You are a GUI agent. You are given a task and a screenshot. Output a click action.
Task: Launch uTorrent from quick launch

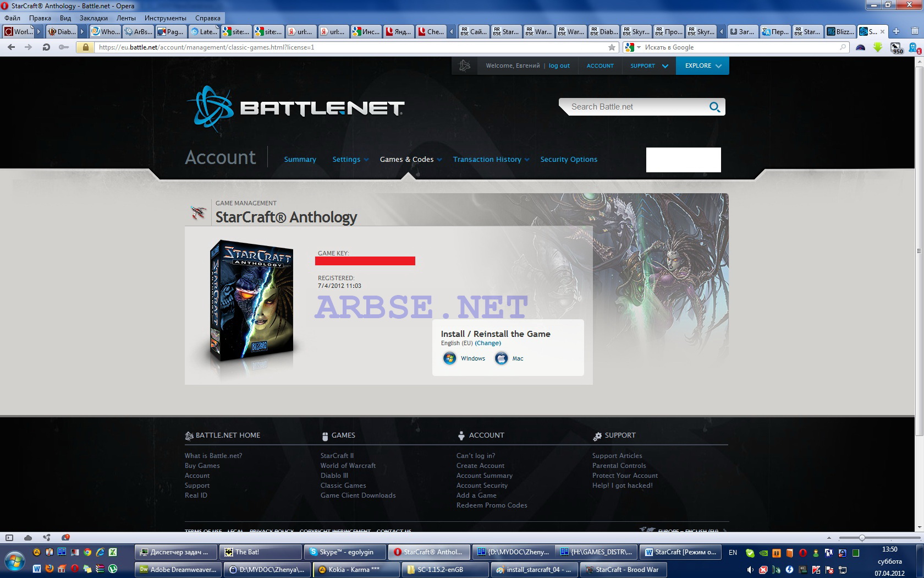[113, 569]
